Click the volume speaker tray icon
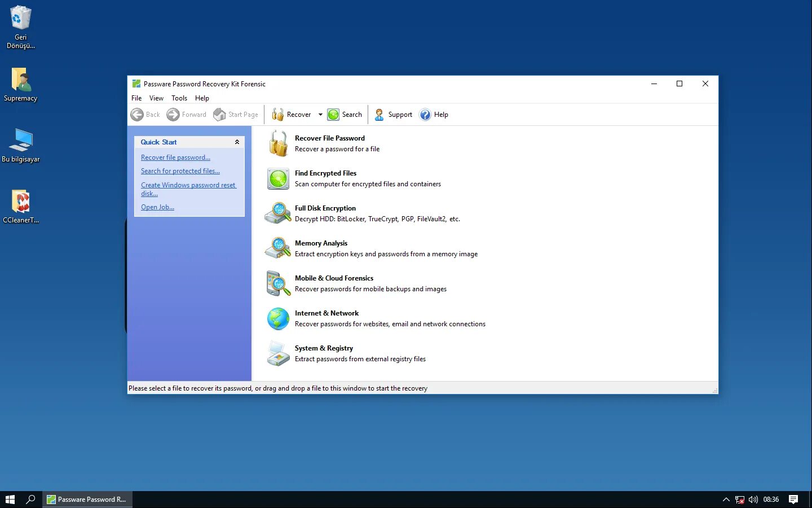 (753, 500)
